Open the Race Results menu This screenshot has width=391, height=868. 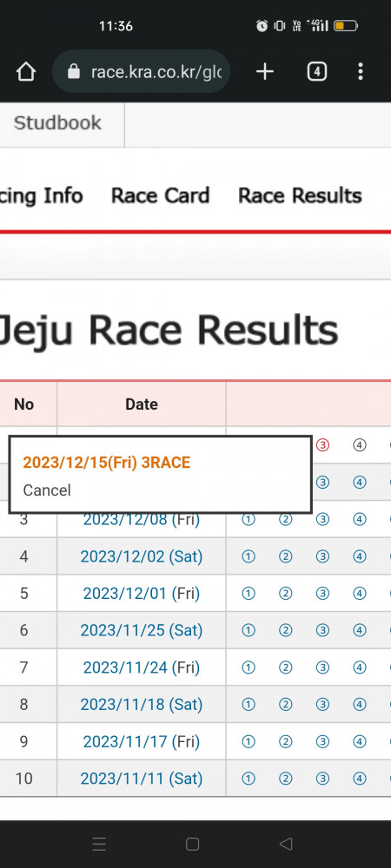coord(300,196)
